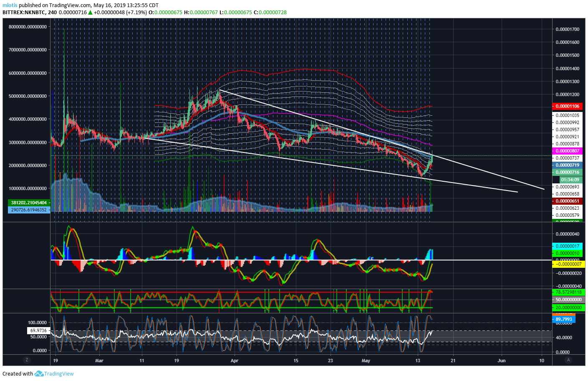Click the May date on time axis
588x381 pixels.
[x=366, y=361]
